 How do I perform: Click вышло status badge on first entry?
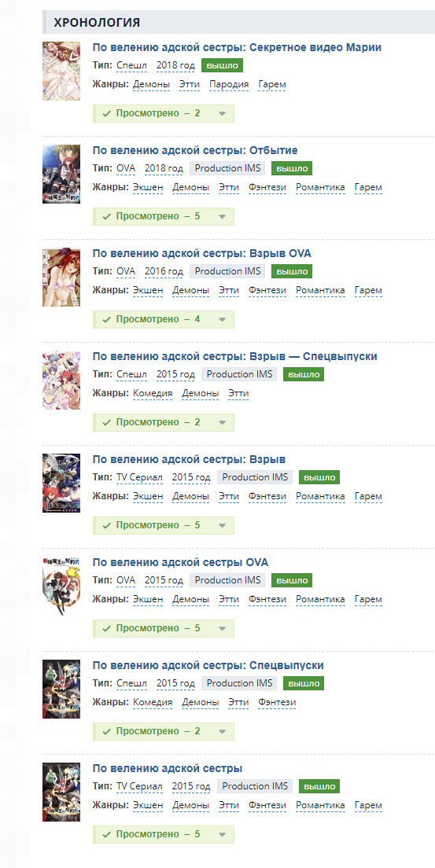(x=222, y=65)
